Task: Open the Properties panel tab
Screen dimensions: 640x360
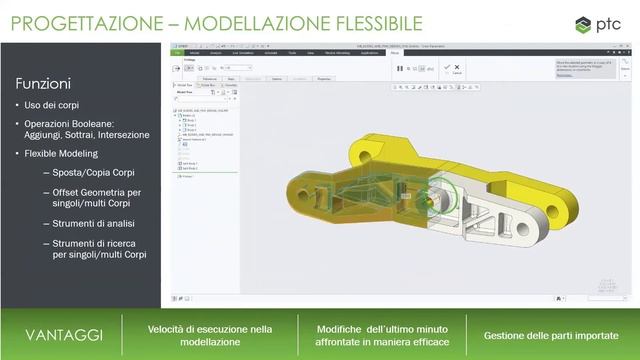Action: [x=324, y=79]
